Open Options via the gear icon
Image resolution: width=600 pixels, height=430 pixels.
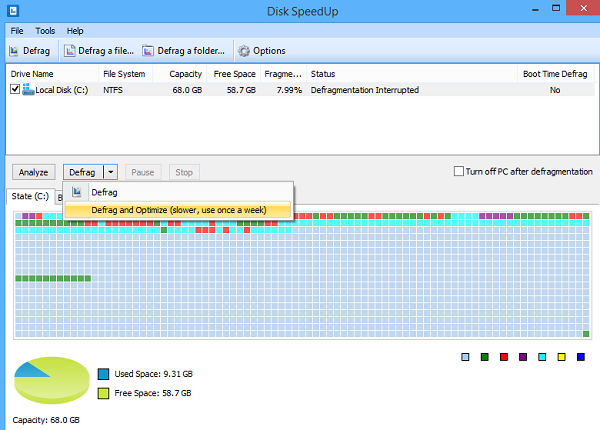[244, 51]
